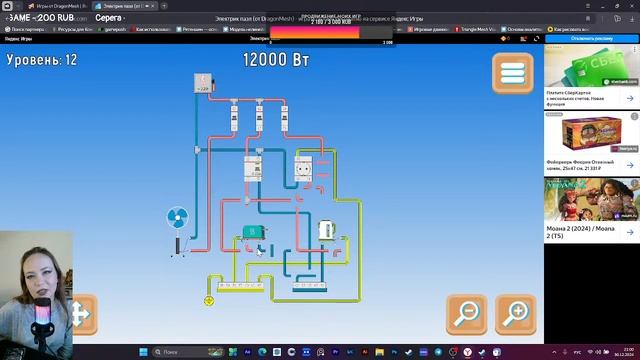Select the 220V power source box

coord(203,83)
